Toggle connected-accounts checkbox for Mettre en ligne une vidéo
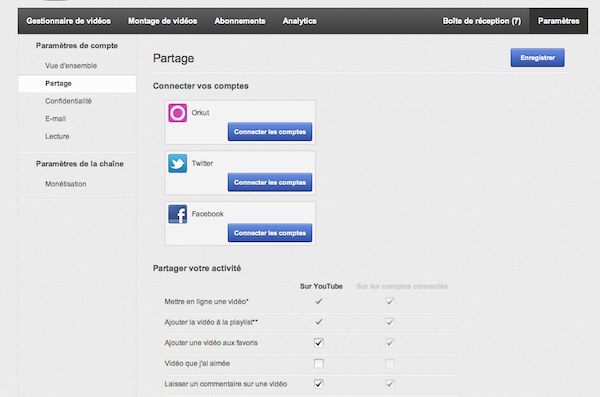 (x=390, y=302)
